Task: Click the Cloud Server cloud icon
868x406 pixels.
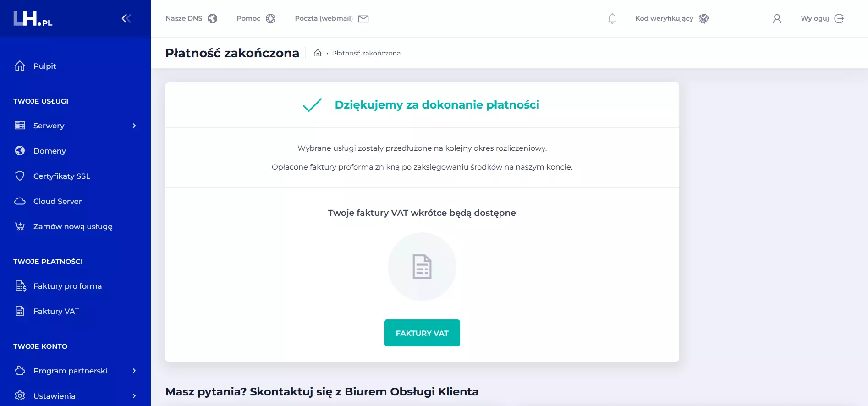Action: [20, 201]
